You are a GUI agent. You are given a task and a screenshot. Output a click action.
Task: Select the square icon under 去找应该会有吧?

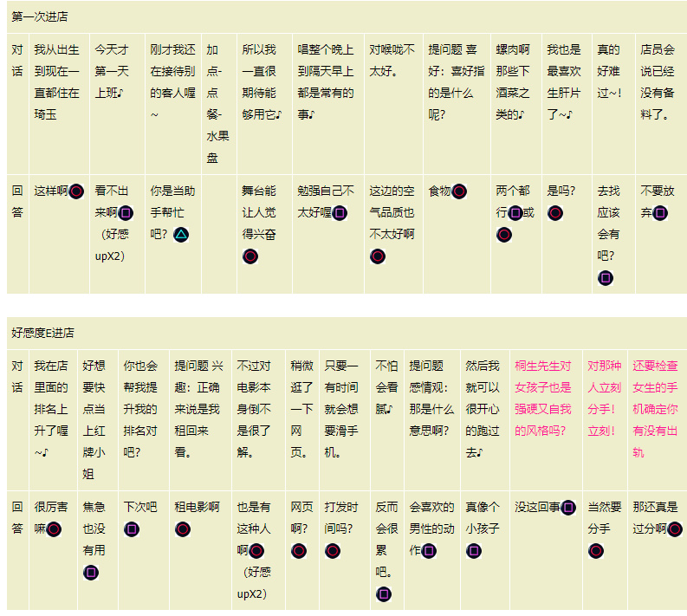coord(606,278)
